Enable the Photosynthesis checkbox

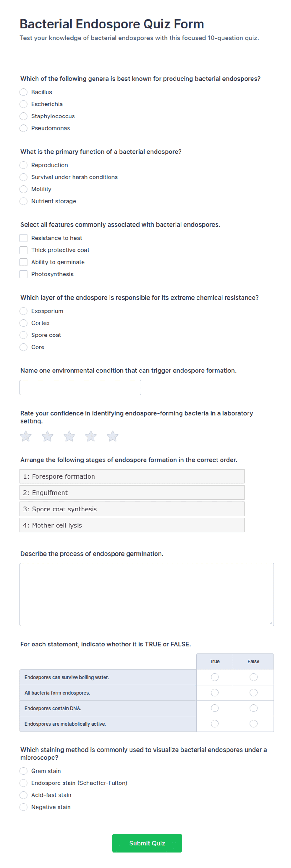click(23, 274)
